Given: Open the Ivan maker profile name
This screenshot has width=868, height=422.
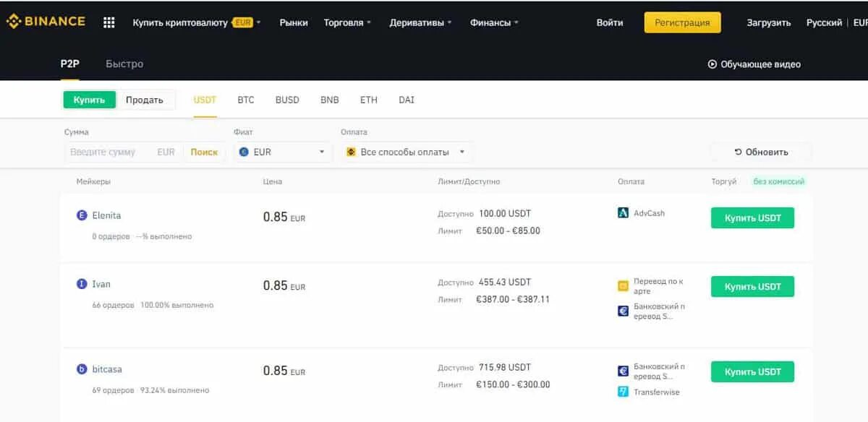Looking at the screenshot, I should (x=101, y=284).
